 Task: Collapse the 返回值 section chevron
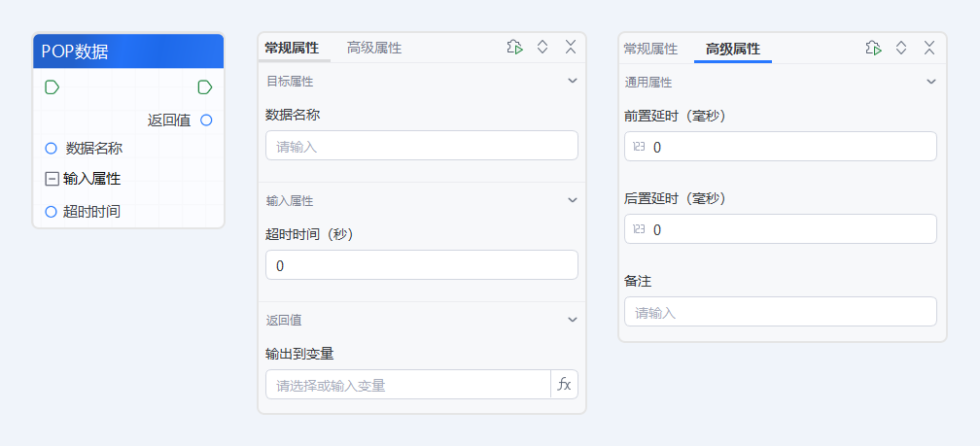(573, 320)
